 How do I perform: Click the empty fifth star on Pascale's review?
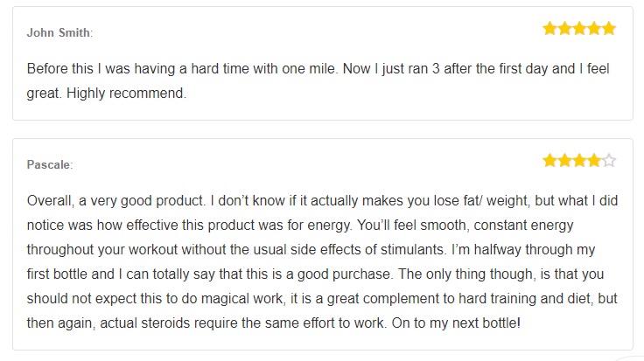click(x=609, y=161)
